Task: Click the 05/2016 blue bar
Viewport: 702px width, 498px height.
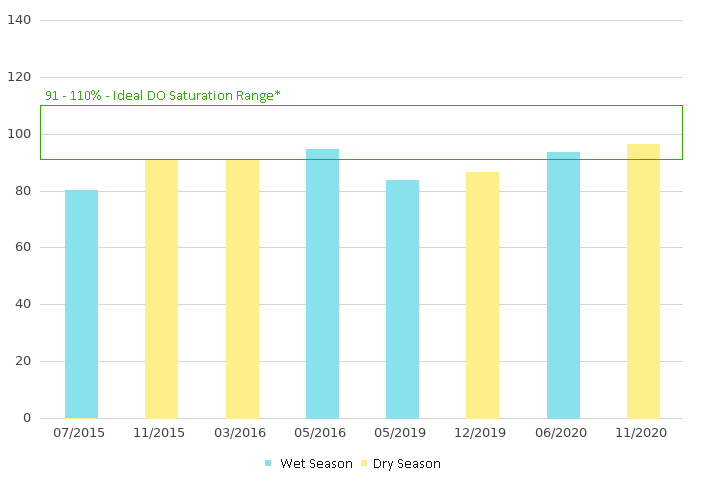Action: coord(322,284)
